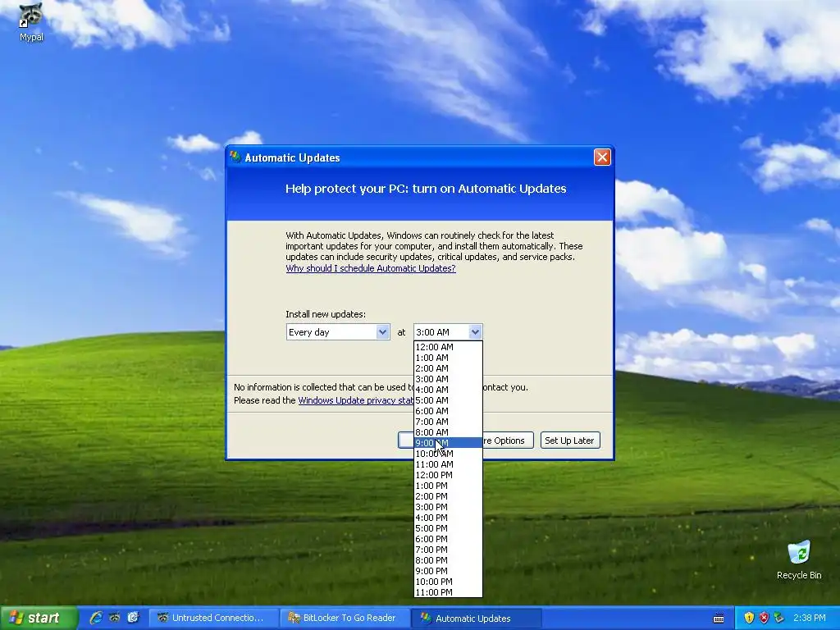Click the Automatic Updates tray icon

point(778,618)
